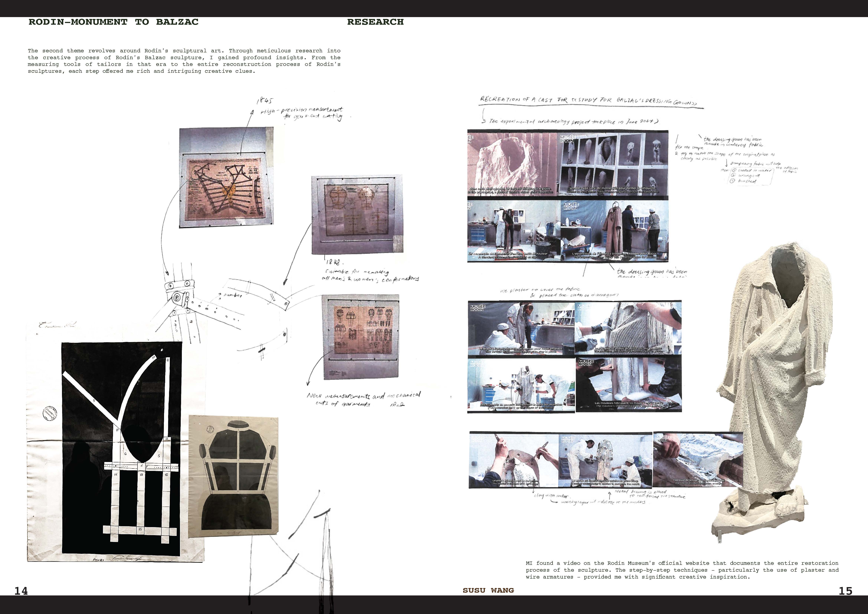Open the brown dressing gown mannequin still

[614, 231]
